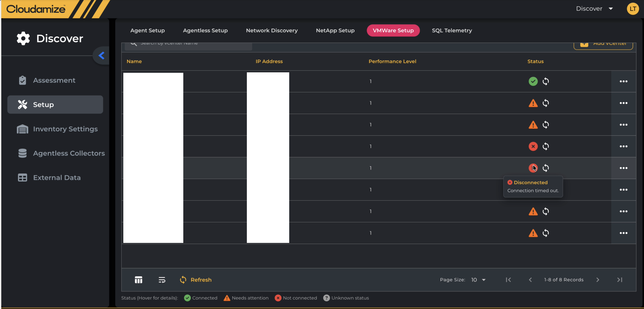
Task: Sort by the Name column header
Action: 134,61
